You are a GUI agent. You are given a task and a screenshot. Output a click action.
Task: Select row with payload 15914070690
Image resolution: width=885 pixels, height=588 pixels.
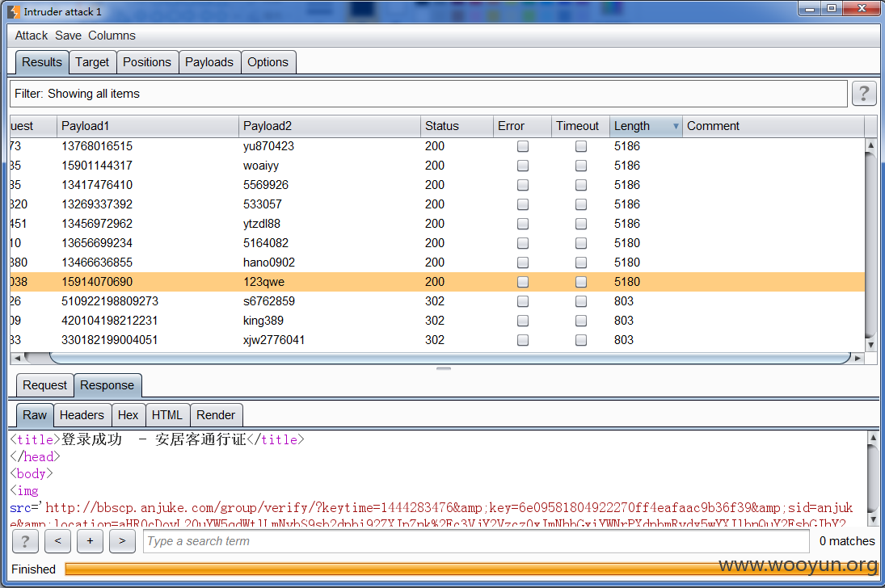(x=437, y=282)
